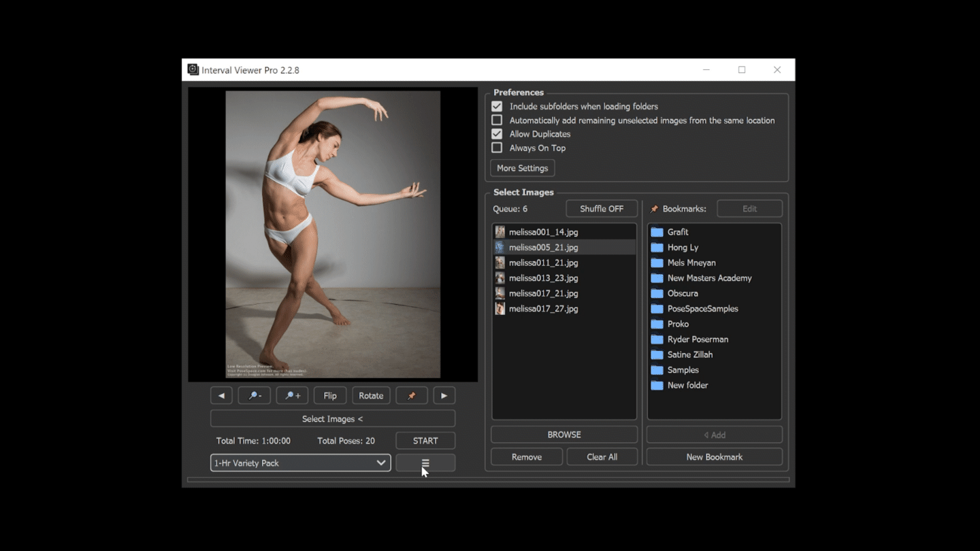Select melissa013_23.jpg in the queue

(x=564, y=278)
